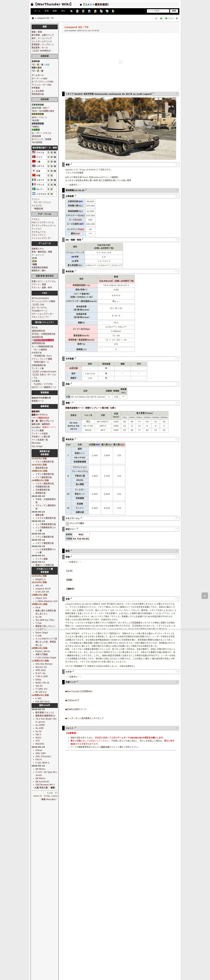The width and height of the screenshot is (210, 980).
Task: Click the edit pencil beside 史実 heading
Action: pyautogui.click(x=71, y=598)
